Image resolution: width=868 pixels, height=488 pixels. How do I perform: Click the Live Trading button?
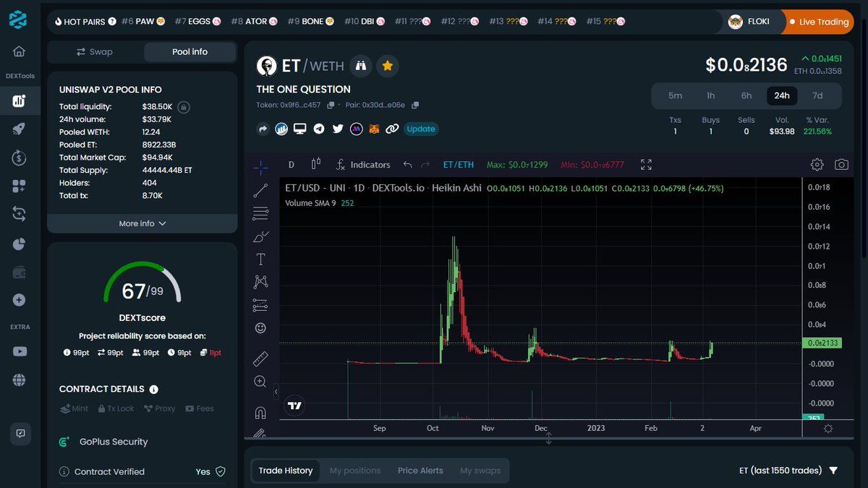pos(818,22)
